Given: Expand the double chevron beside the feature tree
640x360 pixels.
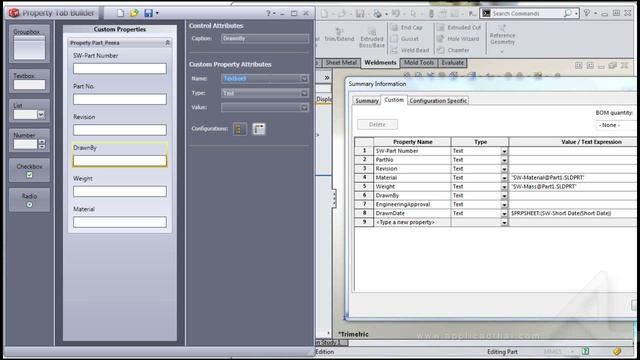Looking at the screenshot, I should (327, 78).
